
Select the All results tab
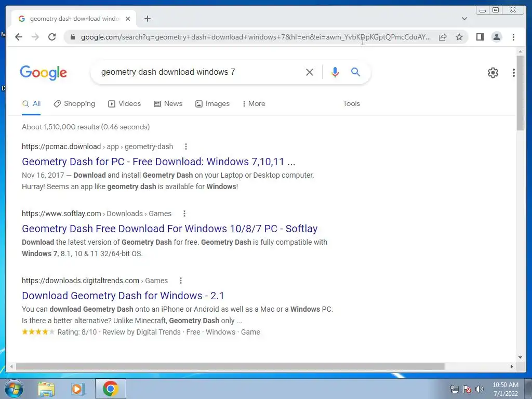point(31,104)
